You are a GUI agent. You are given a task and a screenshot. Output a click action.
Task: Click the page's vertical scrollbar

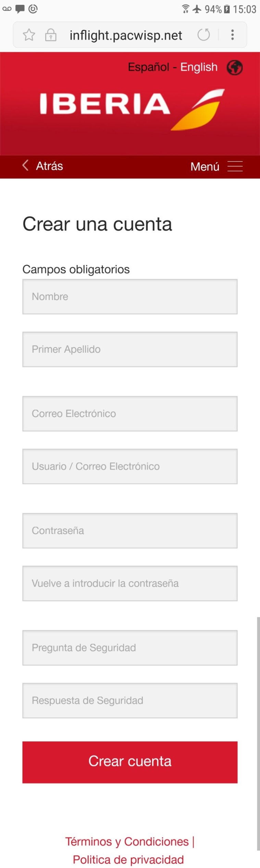258,733
